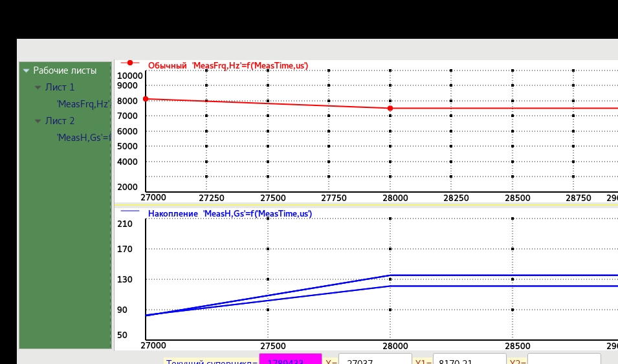Viewport: 618px width, 364px height.
Task: Click the magenta current supercycle field
Action: tap(290, 359)
